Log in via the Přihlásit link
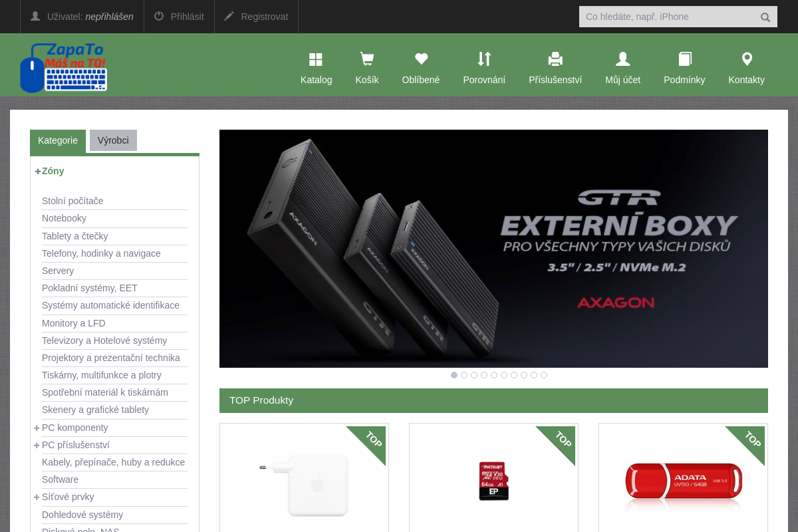Viewport: 798px width, 532px height. (187, 17)
